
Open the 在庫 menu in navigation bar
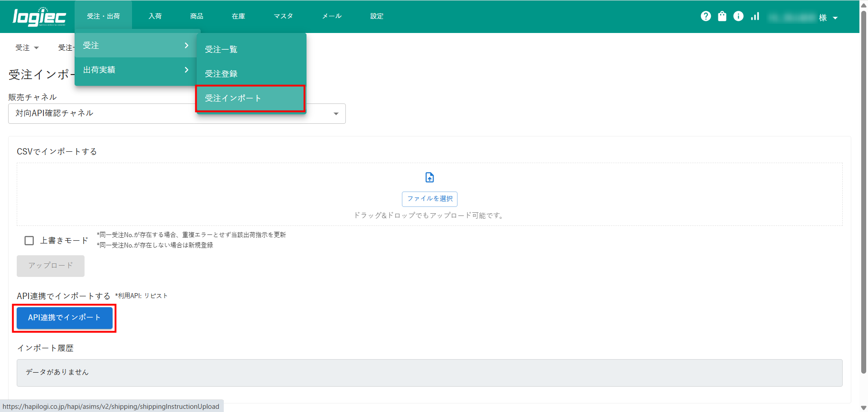click(x=238, y=16)
